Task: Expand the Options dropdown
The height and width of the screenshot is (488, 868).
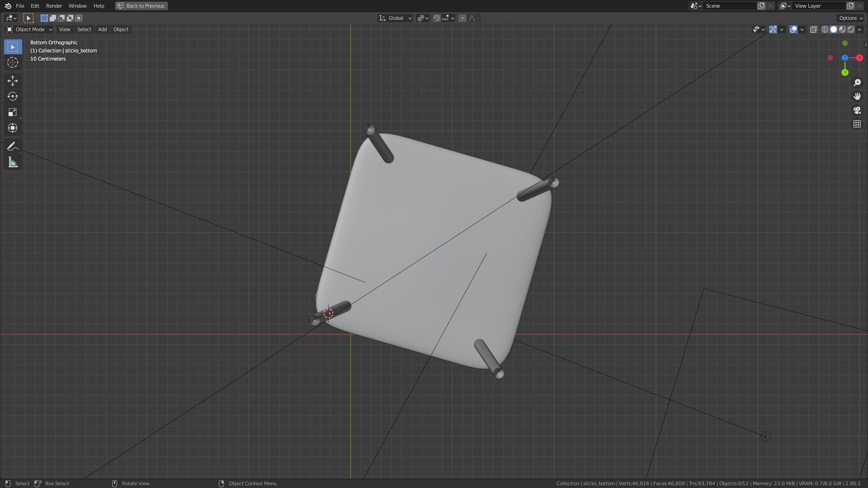Action: click(850, 18)
